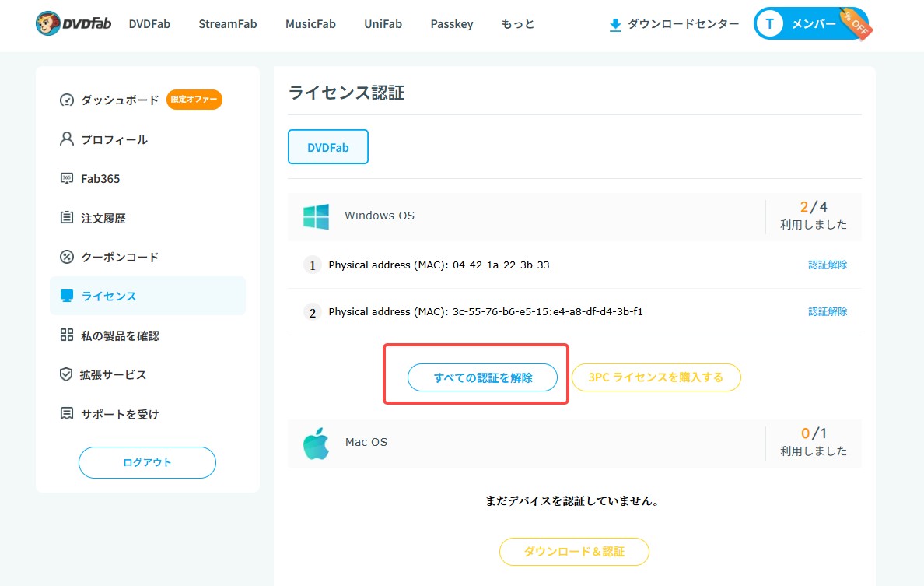Image resolution: width=924 pixels, height=586 pixels.
Task: Open DVDFab menu in top navigation
Action: coord(149,24)
